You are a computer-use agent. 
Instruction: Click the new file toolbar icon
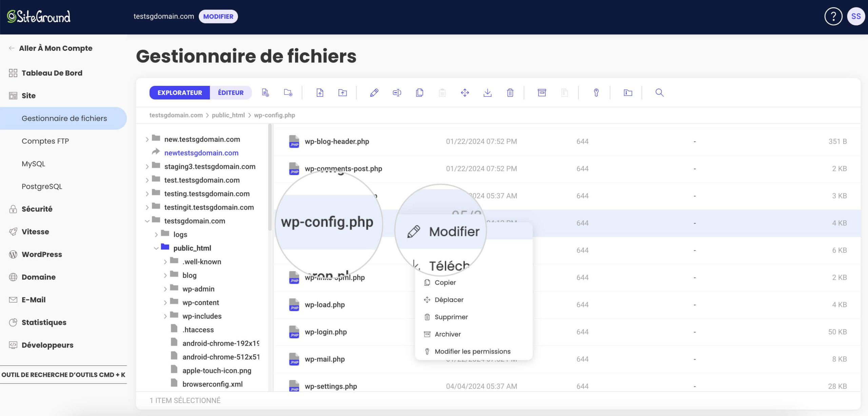(x=265, y=93)
